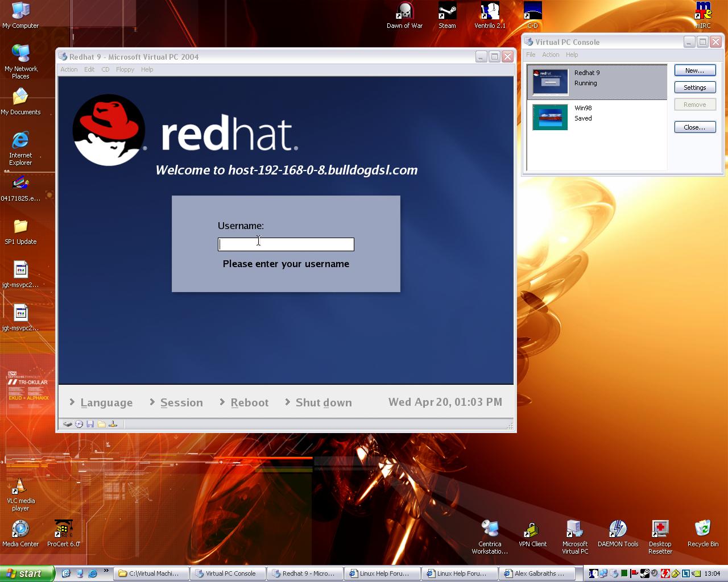Open the Action menu in Virtual PC Console
728x582 pixels.
pos(550,55)
